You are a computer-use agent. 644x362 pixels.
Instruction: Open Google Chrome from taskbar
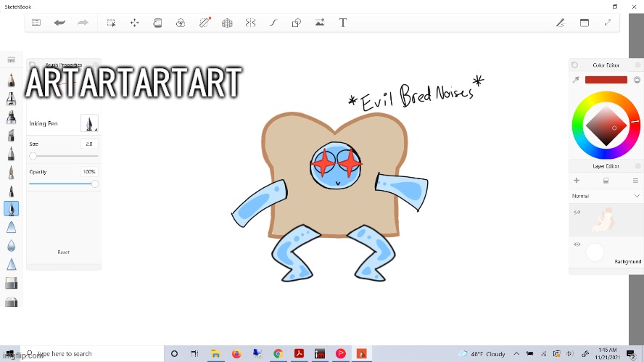pos(278,354)
